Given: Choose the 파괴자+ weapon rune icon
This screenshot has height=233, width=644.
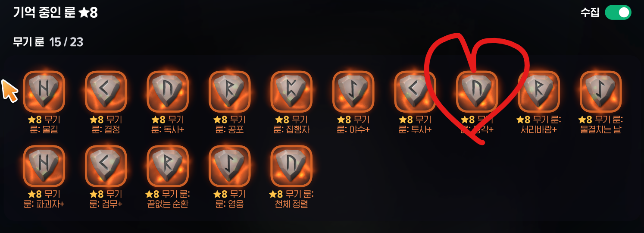Looking at the screenshot, I should tap(44, 166).
